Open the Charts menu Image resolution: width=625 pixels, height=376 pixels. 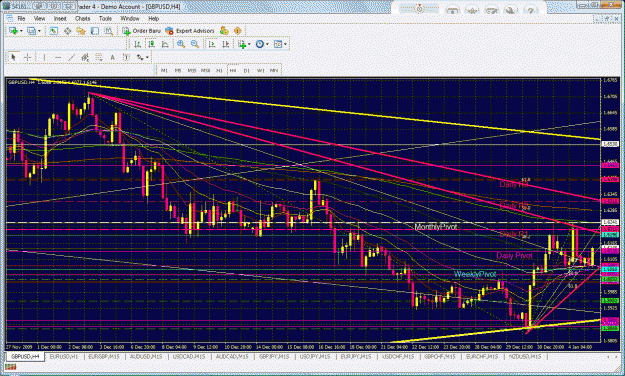[x=83, y=19]
